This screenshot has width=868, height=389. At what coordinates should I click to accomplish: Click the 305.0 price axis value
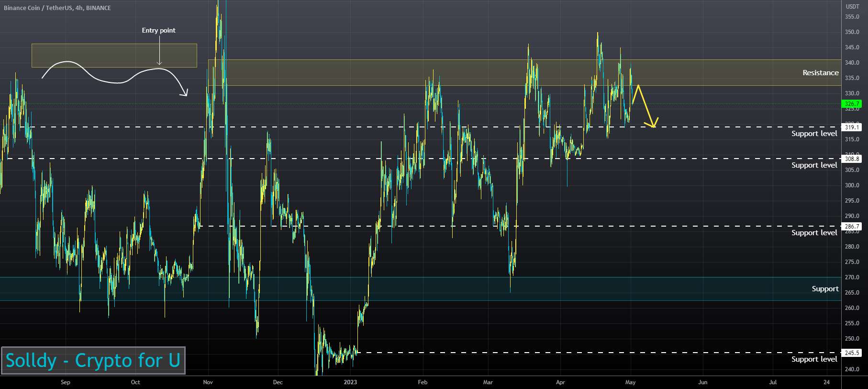[852, 170]
